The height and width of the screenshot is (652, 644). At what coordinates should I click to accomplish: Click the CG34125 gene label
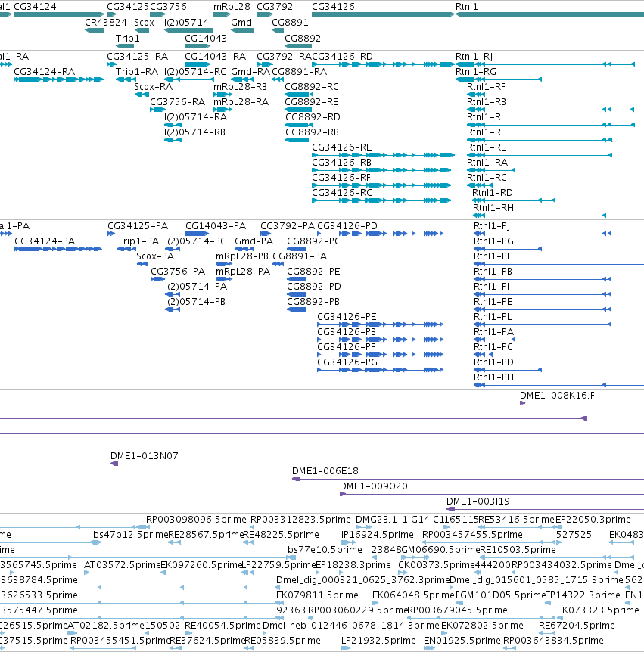pos(128,7)
